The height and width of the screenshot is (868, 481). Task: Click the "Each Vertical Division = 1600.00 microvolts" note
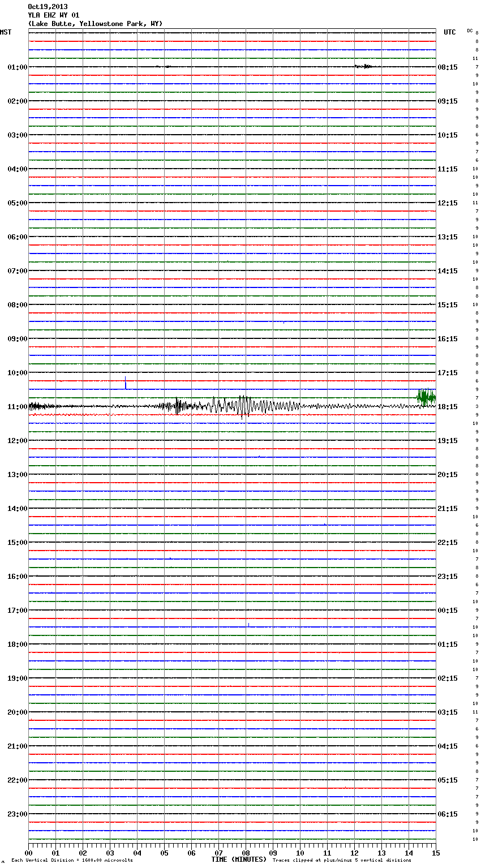[x=72, y=861]
